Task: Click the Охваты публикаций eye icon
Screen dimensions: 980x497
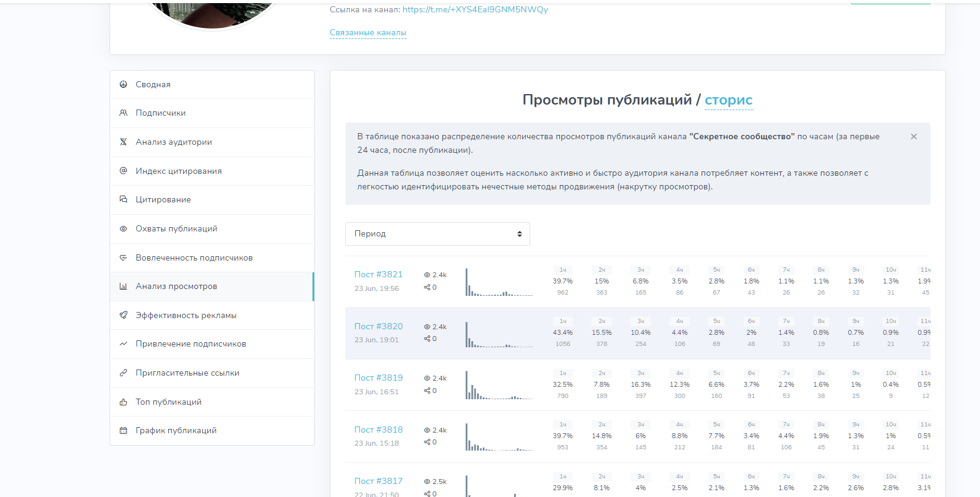Action: [x=123, y=228]
